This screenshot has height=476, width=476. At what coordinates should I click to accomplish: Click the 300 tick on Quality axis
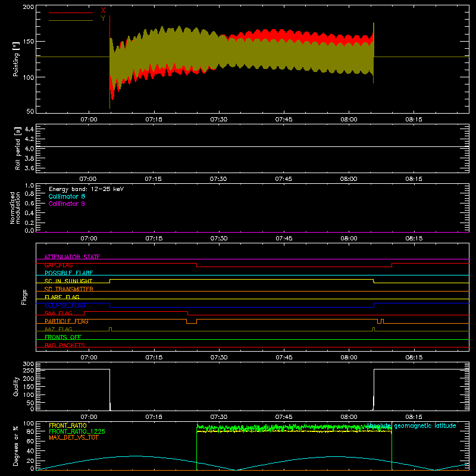(29, 364)
